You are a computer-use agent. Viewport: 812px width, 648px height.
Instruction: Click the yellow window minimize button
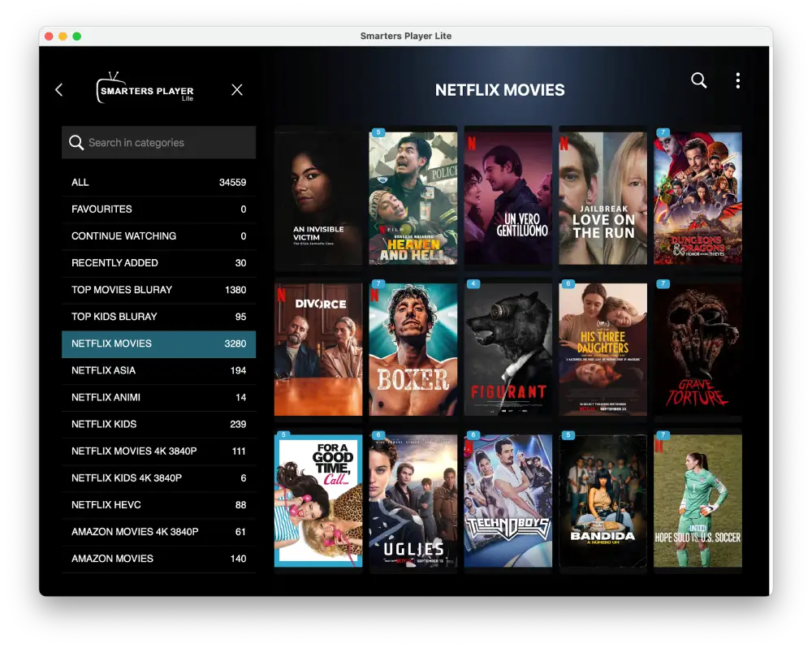63,37
